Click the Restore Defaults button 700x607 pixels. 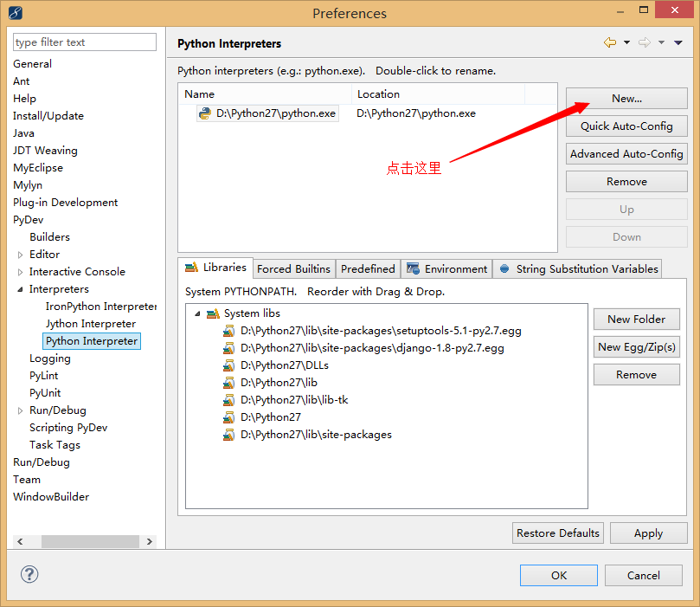tap(558, 533)
